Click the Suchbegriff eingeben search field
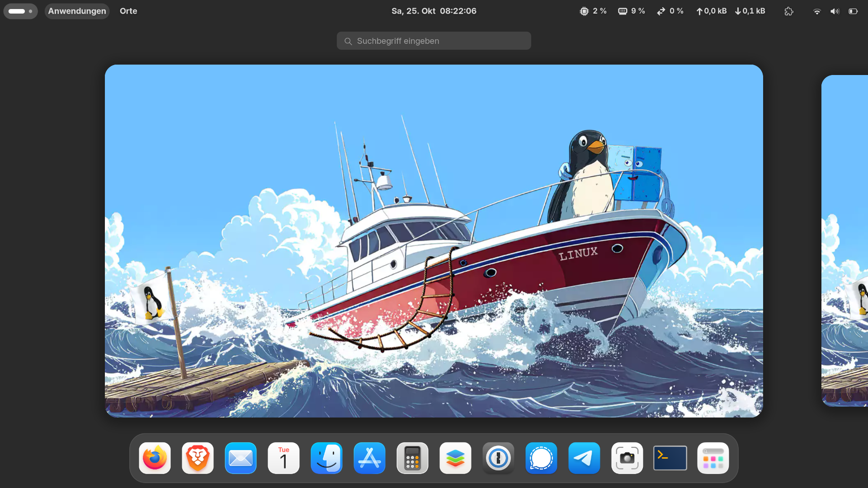Image resolution: width=868 pixels, height=488 pixels. click(434, 41)
